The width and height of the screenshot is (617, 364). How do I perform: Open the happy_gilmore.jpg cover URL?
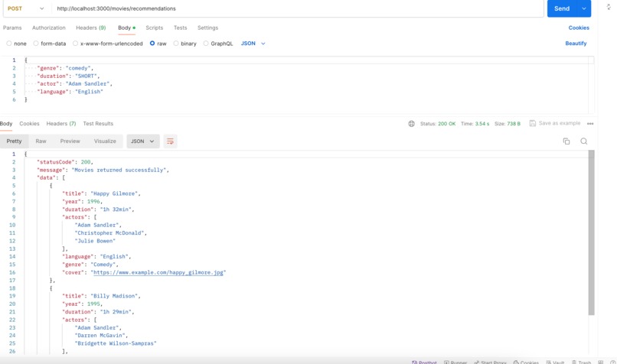pyautogui.click(x=158, y=272)
